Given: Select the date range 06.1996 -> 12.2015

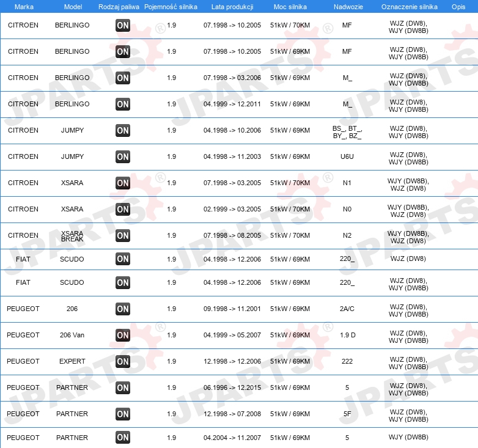Looking at the screenshot, I should coord(232,387).
